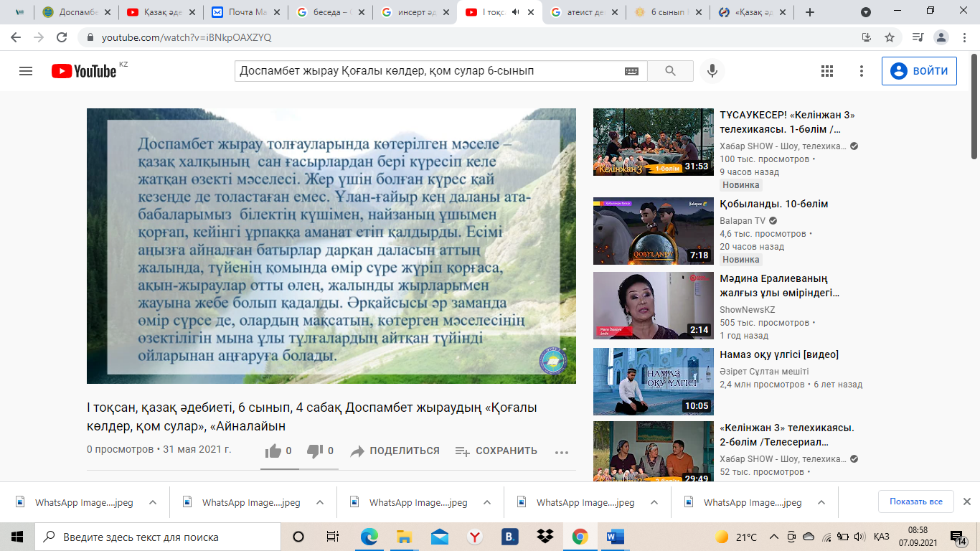
Task: Start voice search with the microphone
Action: pyautogui.click(x=712, y=71)
